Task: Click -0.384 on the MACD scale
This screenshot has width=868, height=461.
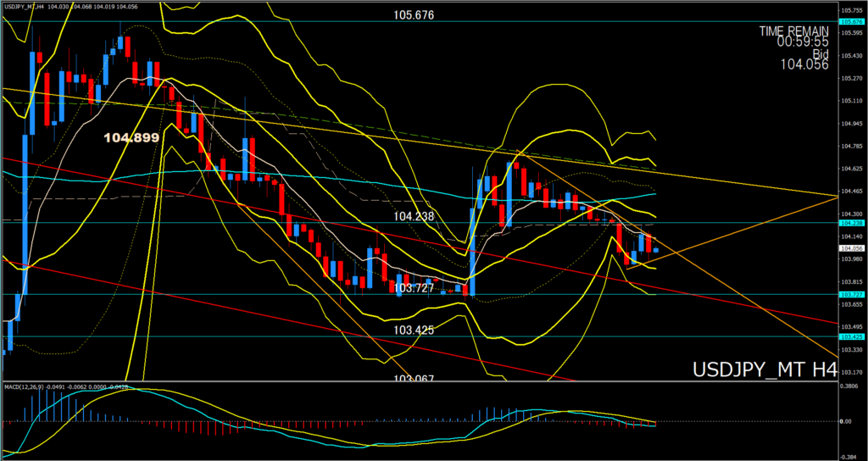Action: coord(850,457)
